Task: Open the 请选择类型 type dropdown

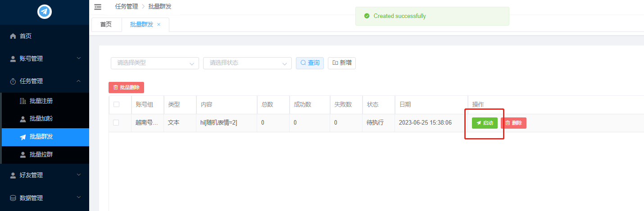Action: pyautogui.click(x=154, y=63)
